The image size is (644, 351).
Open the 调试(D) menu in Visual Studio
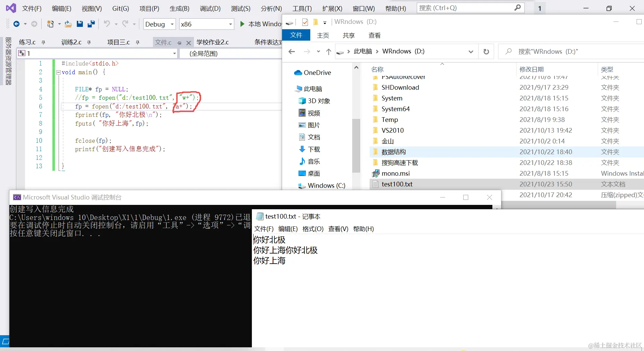(x=210, y=8)
